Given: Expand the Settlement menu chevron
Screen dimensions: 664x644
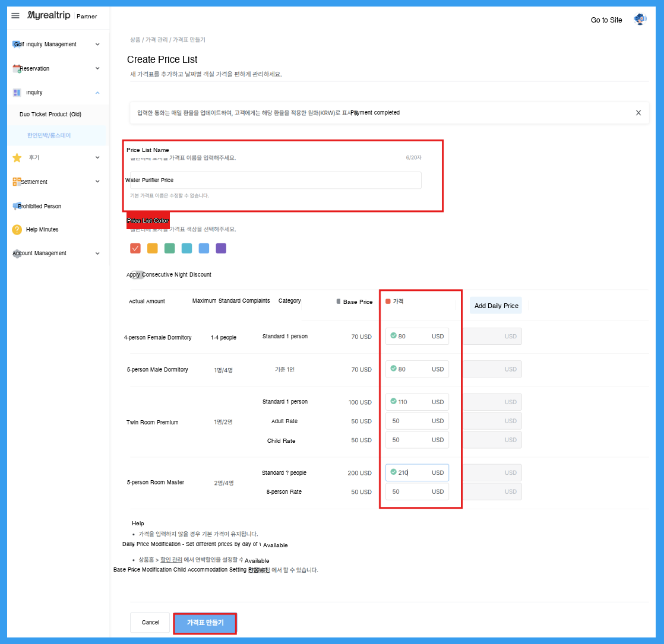Looking at the screenshot, I should click(97, 182).
